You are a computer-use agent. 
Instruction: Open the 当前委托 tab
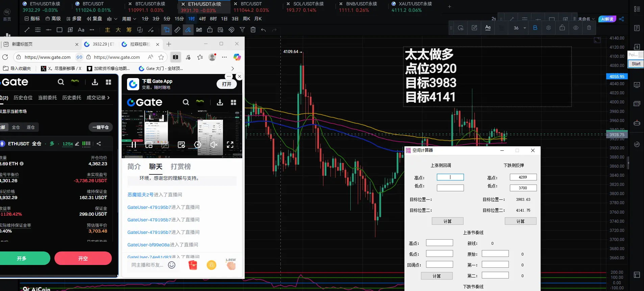(x=47, y=98)
